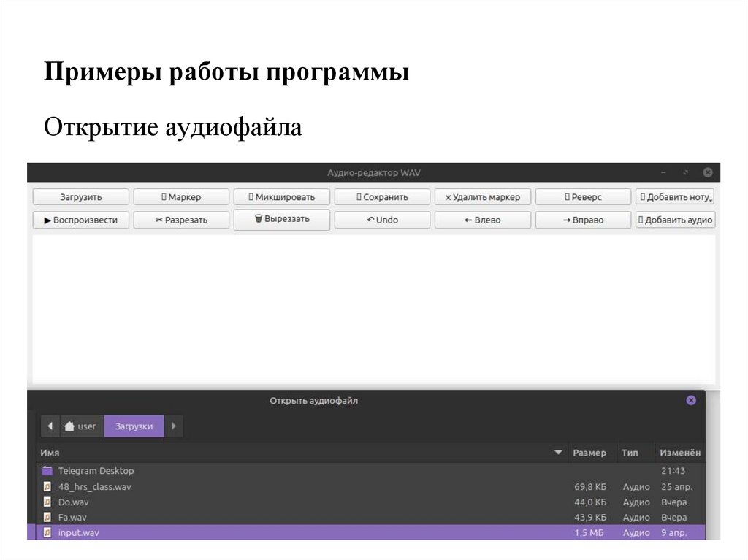Minimize the Аудио-редактор WAV window
748x560 pixels.
coord(663,172)
